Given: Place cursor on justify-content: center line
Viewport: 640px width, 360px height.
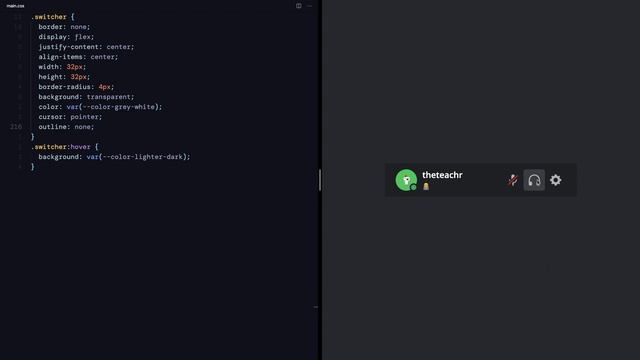Looking at the screenshot, I should click(x=86, y=47).
